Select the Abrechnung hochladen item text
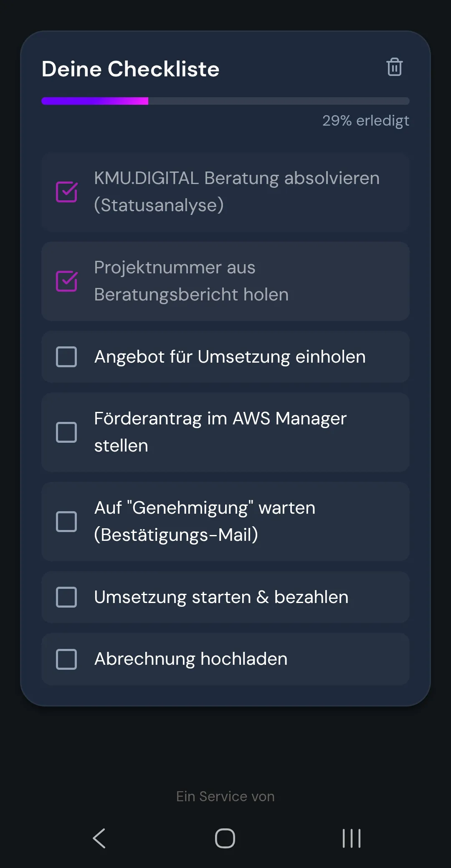This screenshot has height=868, width=451. pos(191,659)
